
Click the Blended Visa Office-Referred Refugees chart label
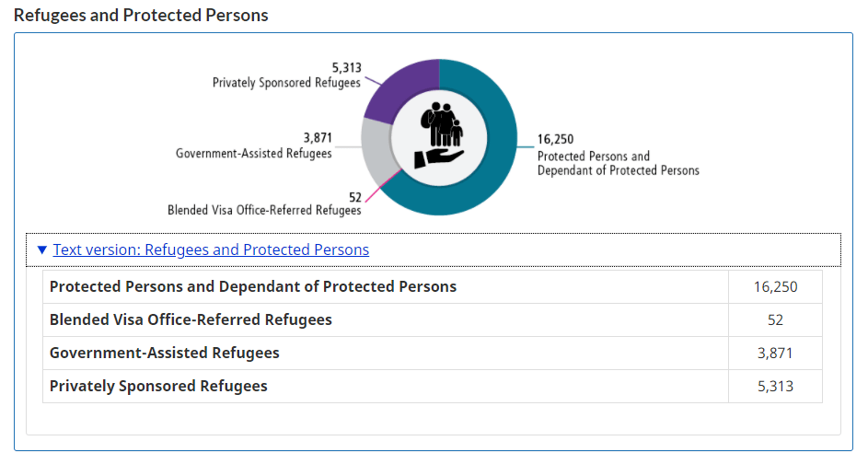(264, 210)
